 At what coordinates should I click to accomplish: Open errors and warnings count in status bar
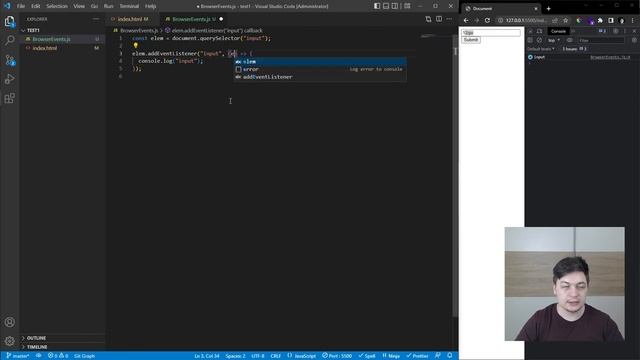click(58, 356)
